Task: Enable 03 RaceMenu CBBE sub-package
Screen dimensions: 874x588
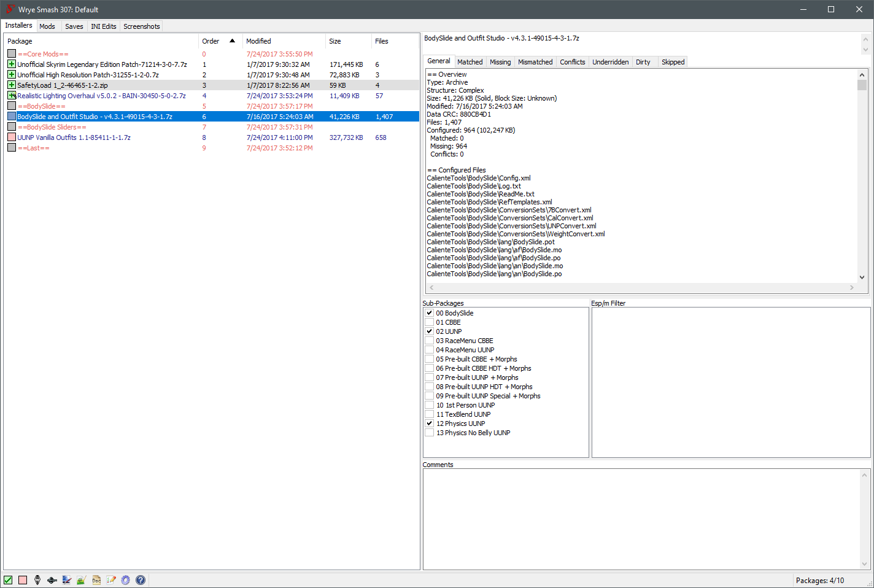Action: 430,341
